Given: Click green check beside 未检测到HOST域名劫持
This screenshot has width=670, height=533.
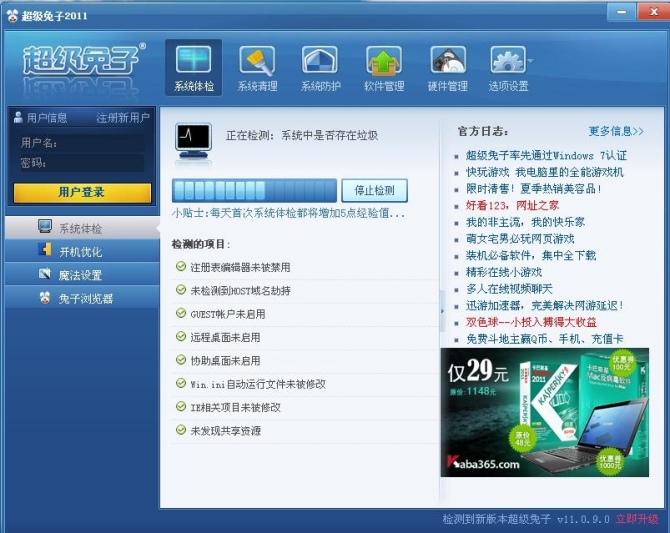Looking at the screenshot, I should (x=181, y=290).
